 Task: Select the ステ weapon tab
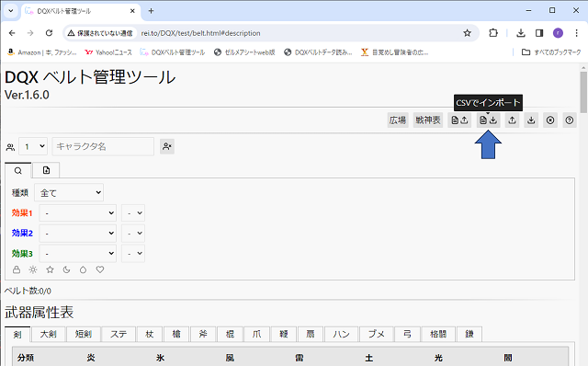[119, 334]
